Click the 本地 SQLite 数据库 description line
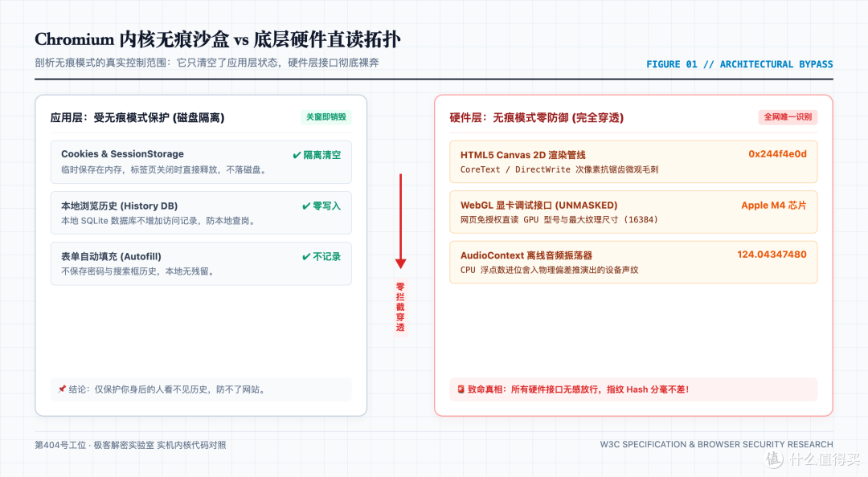 tap(159, 220)
